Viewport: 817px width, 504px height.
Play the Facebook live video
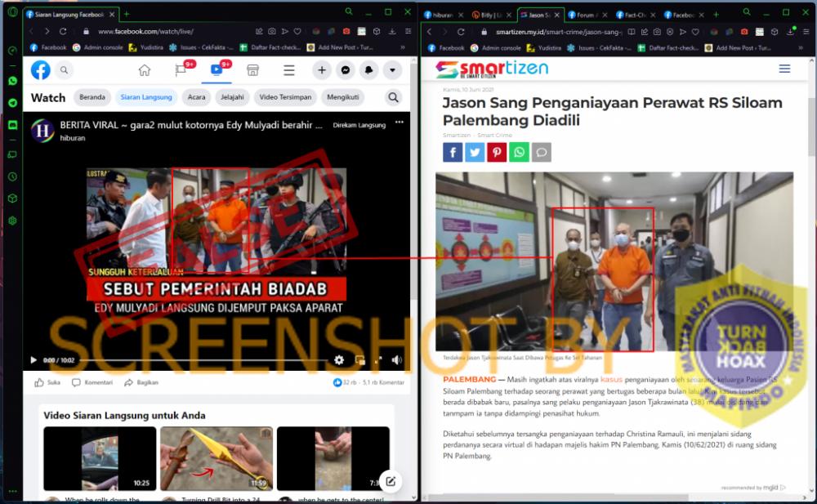[x=33, y=359]
